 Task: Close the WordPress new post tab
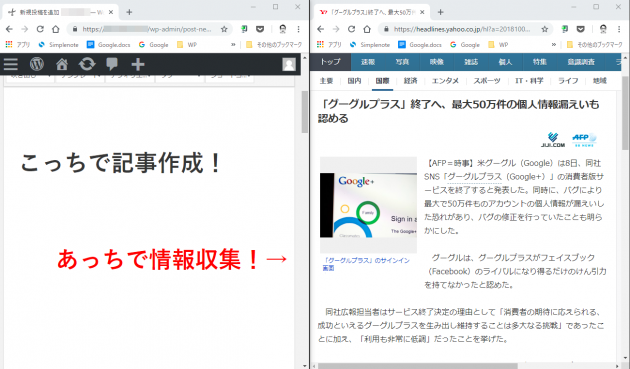click(x=110, y=12)
